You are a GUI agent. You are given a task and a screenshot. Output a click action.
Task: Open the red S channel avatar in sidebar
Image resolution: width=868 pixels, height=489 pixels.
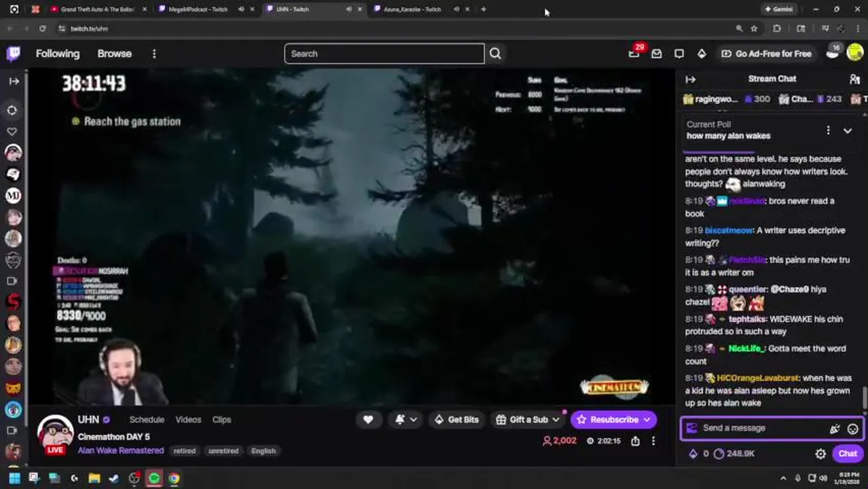[x=13, y=302]
